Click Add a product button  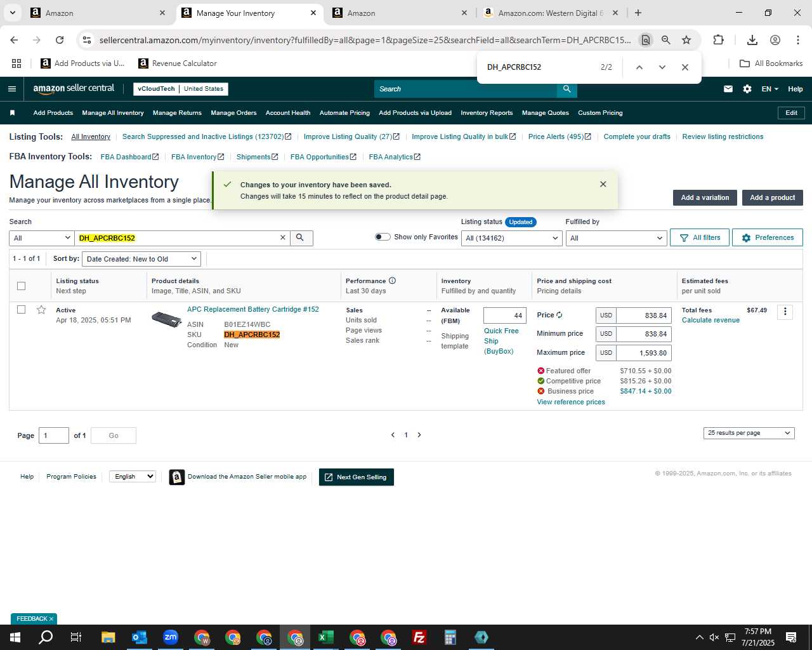[773, 197]
